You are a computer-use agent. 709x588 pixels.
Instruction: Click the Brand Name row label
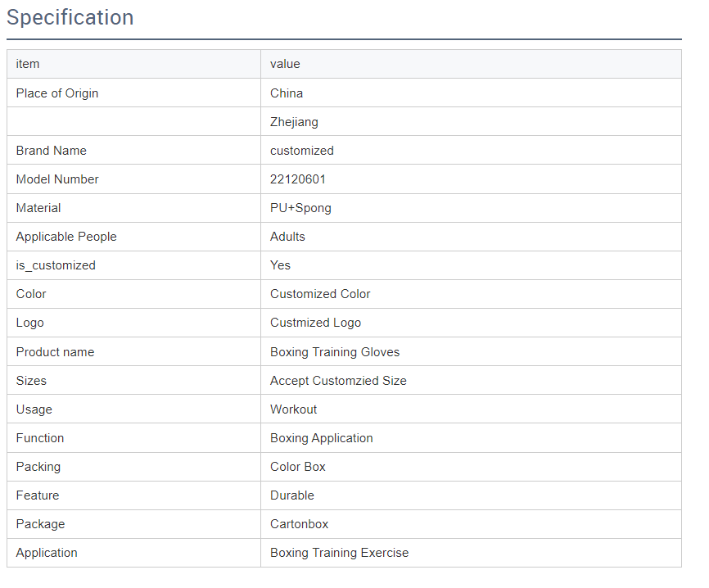(x=51, y=151)
